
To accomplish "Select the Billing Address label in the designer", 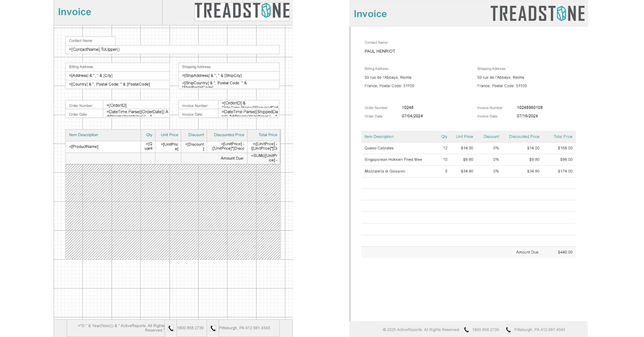I will coord(117,67).
